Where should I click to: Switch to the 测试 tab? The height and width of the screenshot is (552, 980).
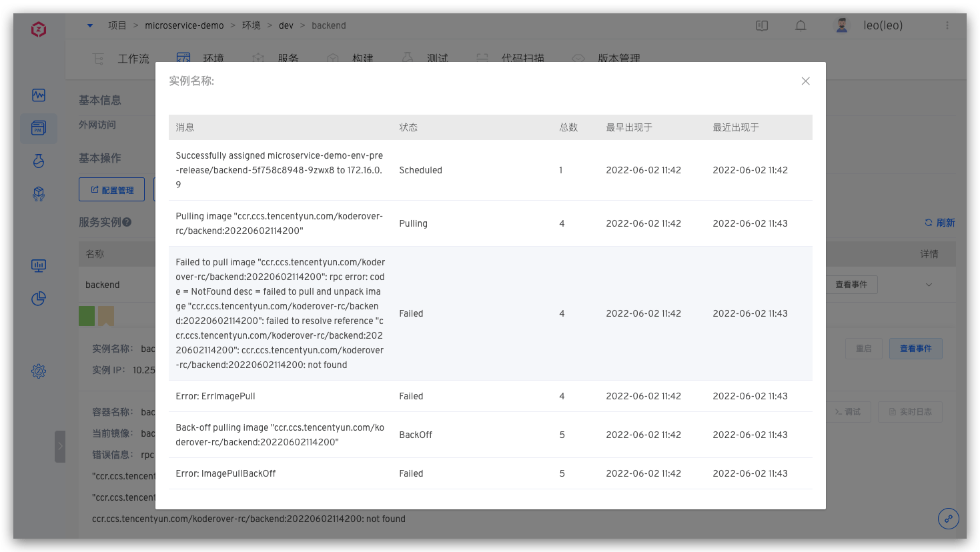[425, 58]
